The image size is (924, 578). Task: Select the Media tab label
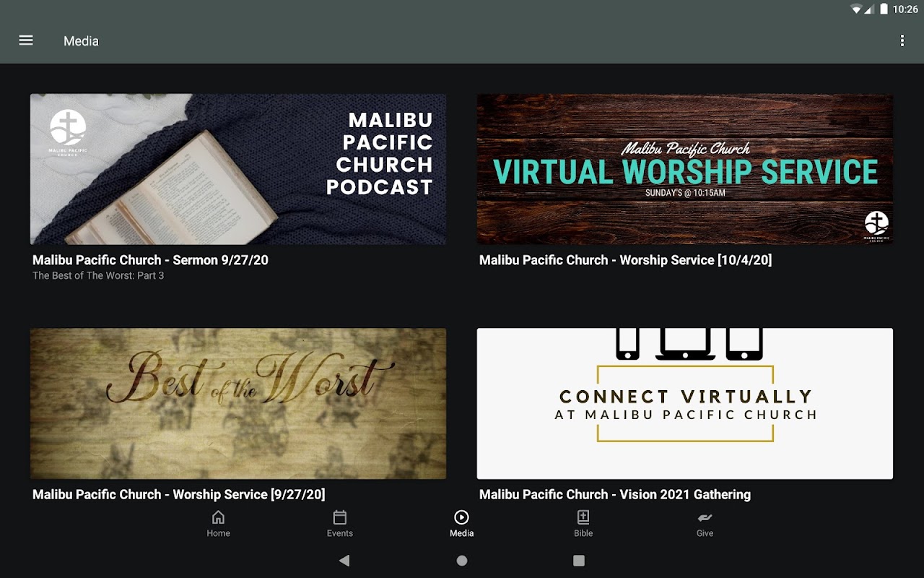pos(462,533)
